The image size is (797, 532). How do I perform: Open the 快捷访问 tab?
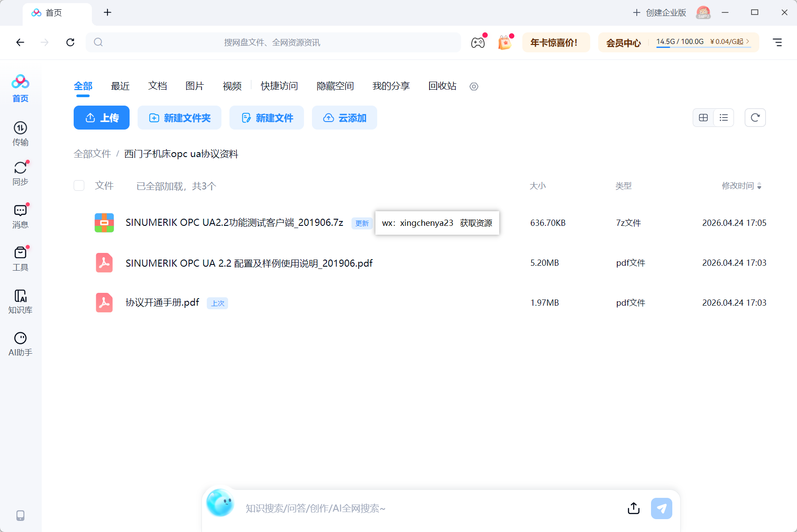(x=279, y=86)
